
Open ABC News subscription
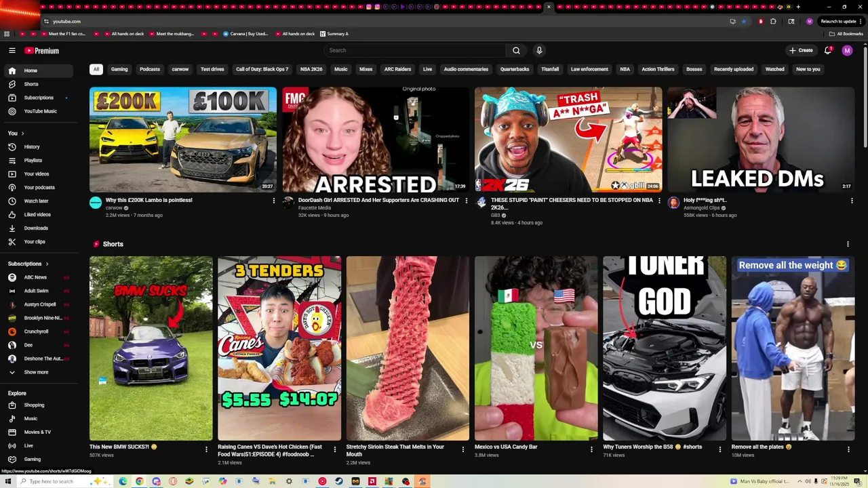(39, 277)
